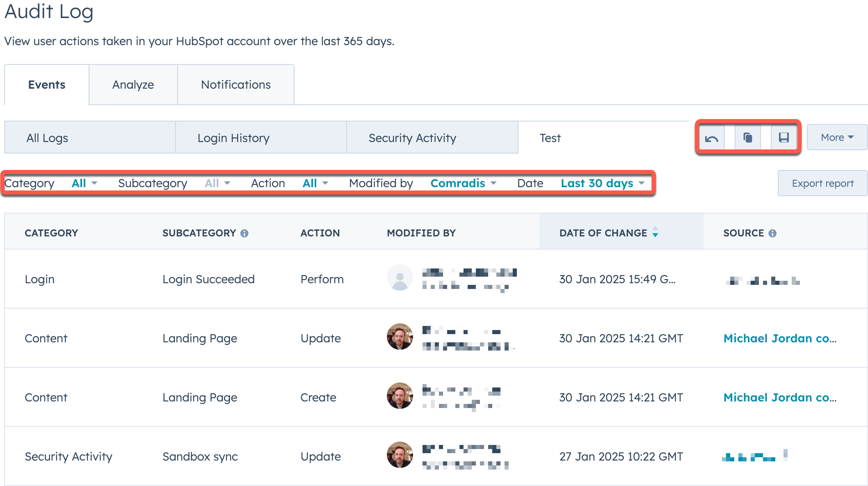Viewport: 868px width, 486px height.
Task: Click the 27 Jan 2025 10:22 GMT cell
Action: tap(621, 456)
